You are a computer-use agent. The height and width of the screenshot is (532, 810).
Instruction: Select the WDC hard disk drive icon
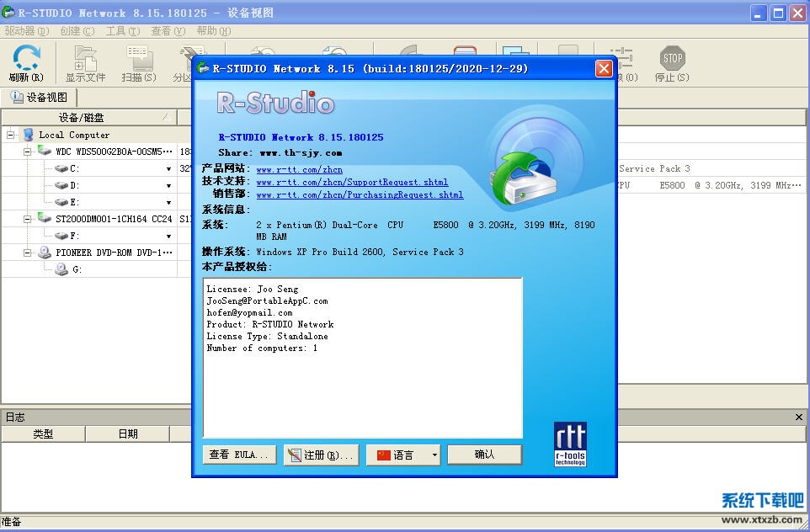tap(45, 152)
